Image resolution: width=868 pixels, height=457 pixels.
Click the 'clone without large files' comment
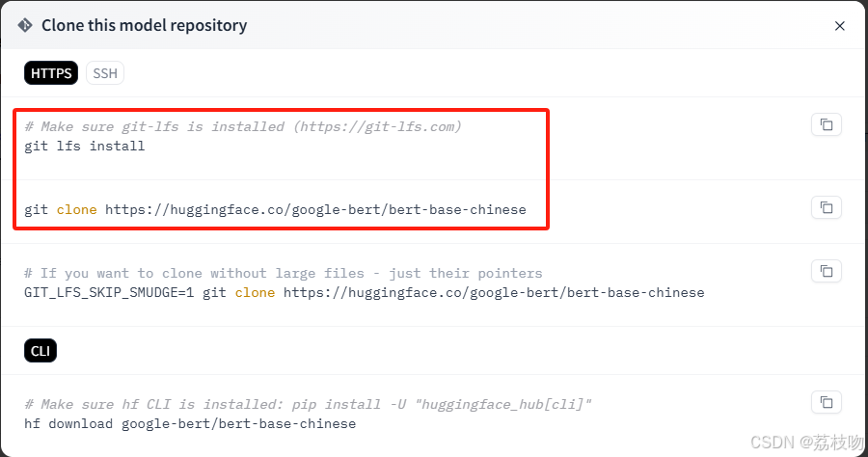click(x=283, y=273)
